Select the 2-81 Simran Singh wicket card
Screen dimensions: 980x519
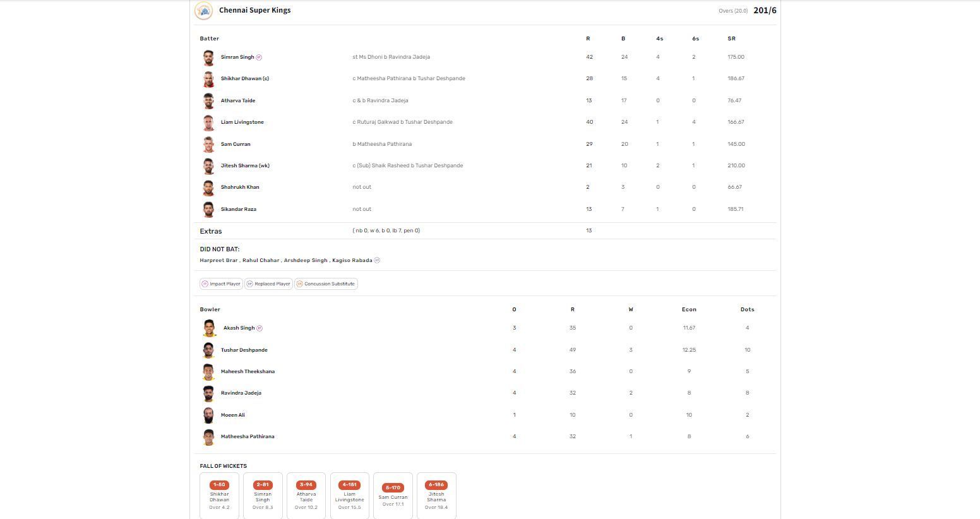click(263, 496)
